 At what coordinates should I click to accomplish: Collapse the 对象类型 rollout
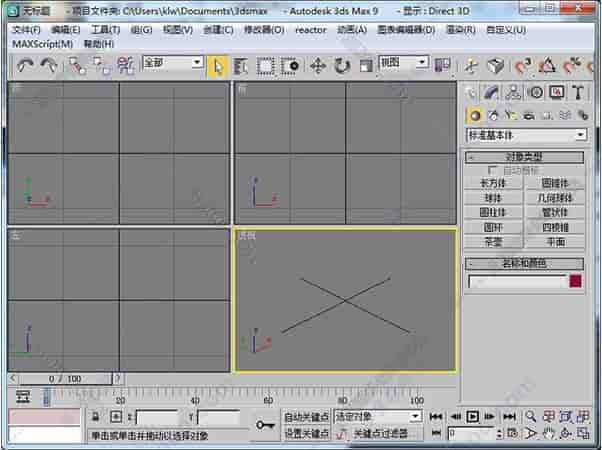524,158
